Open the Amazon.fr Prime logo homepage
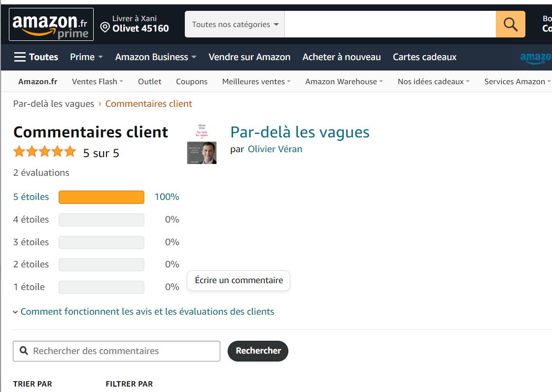The width and height of the screenshot is (552, 392). tap(51, 25)
